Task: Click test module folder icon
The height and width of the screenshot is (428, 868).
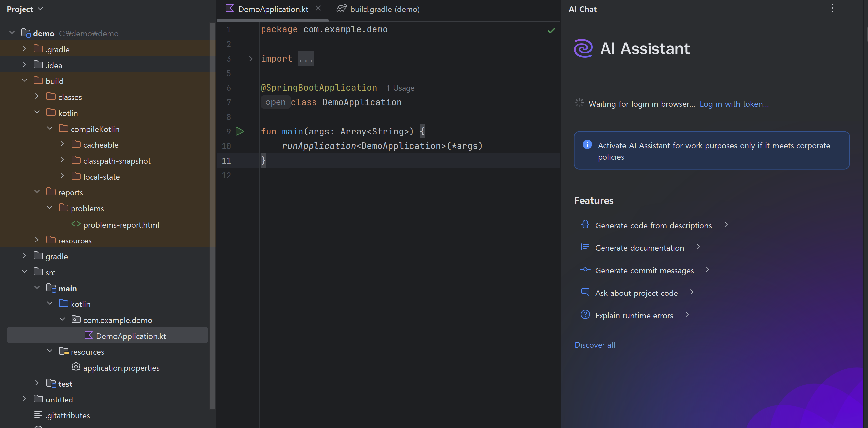Action: [51, 383]
